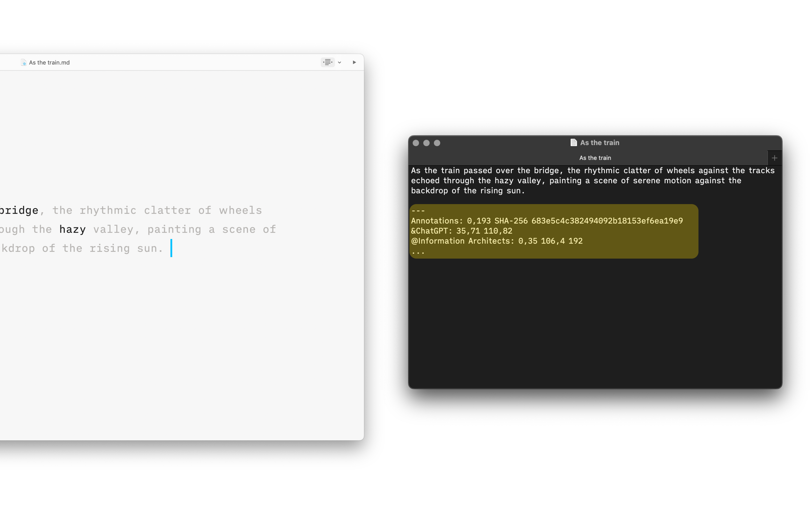Screen dimensions: 812x510
Task: Toggle the focus mode list icon
Action: [327, 62]
